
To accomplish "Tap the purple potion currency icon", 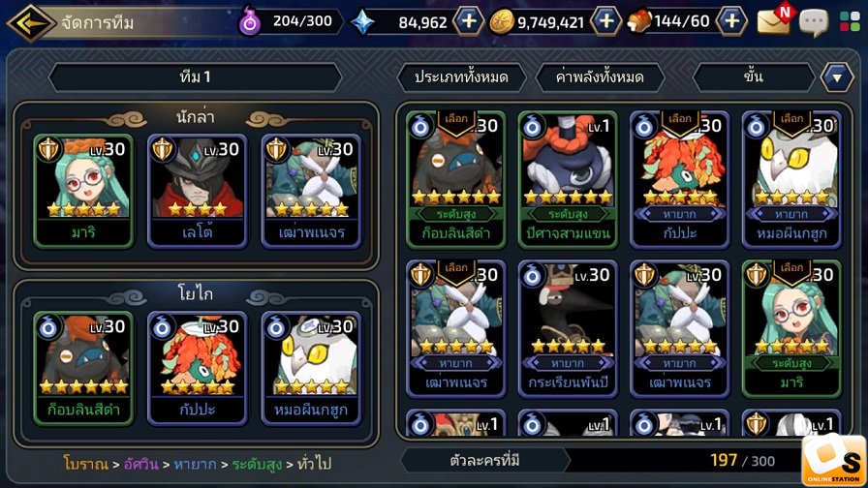I will click(250, 22).
